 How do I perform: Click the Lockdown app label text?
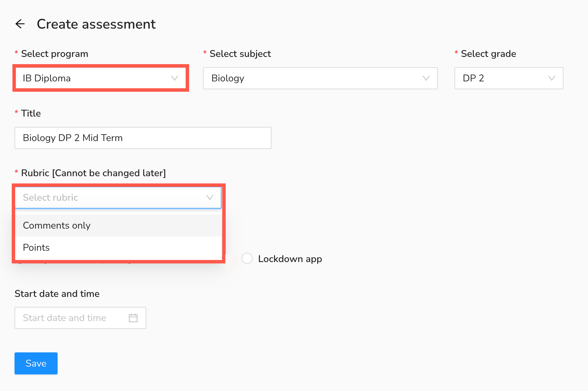click(x=290, y=259)
